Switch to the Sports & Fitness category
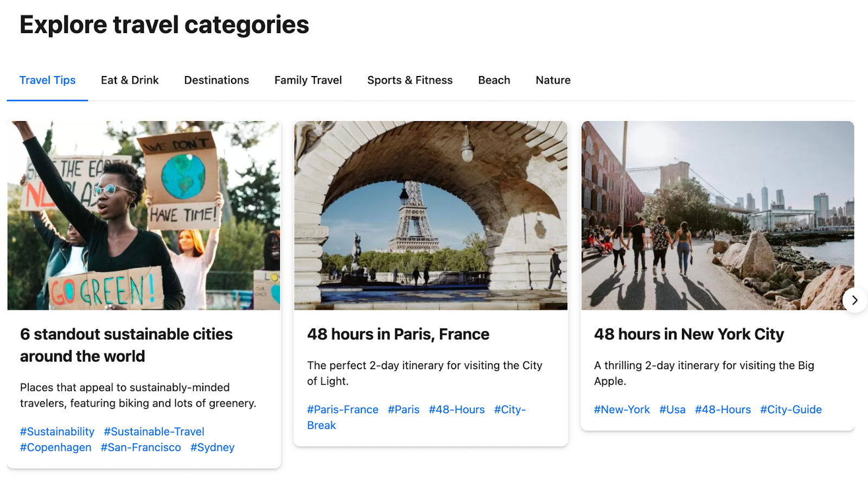 pos(410,80)
